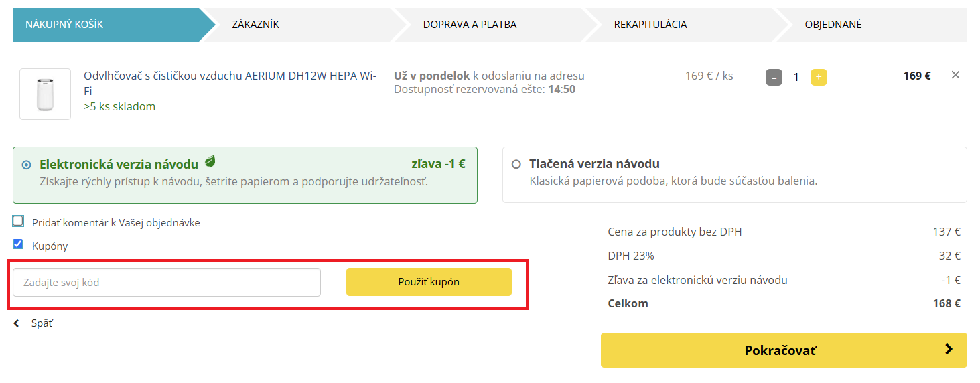Click the arrow on the Pokračovať button
The width and height of the screenshot is (980, 383).
(949, 349)
